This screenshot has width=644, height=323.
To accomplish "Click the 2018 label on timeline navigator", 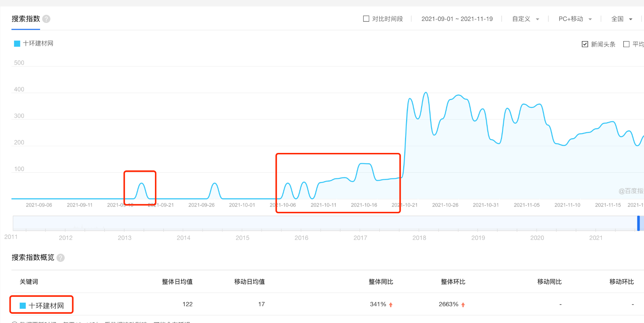I will click(x=419, y=238).
